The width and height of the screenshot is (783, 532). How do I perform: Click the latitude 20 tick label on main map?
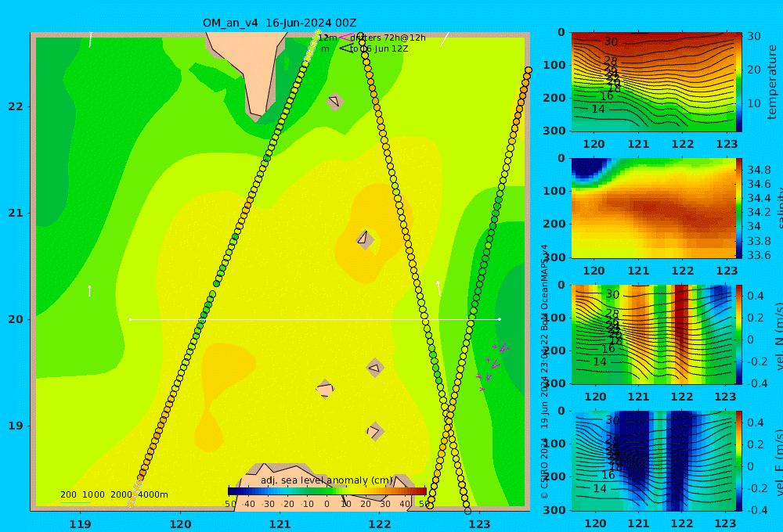(16, 319)
